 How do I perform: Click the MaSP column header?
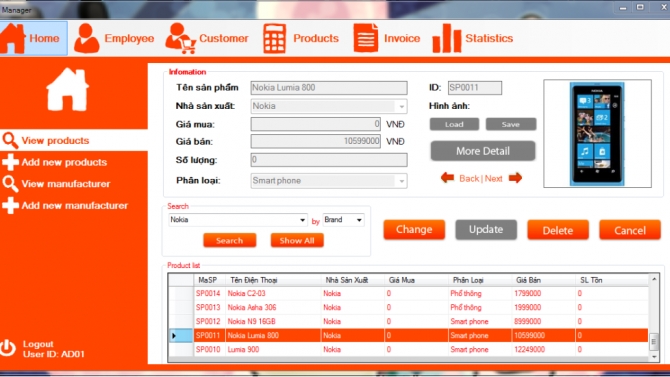tap(209, 280)
